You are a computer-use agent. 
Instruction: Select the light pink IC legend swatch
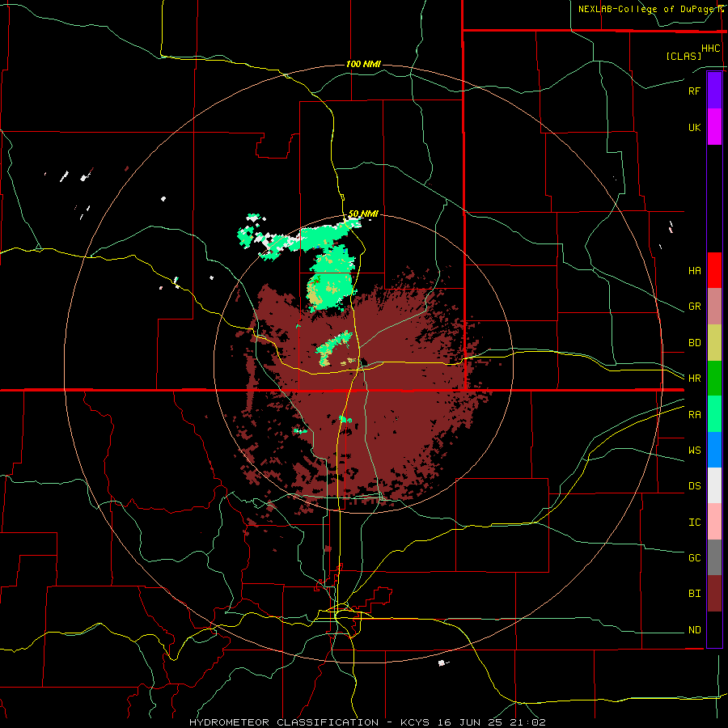(x=714, y=522)
